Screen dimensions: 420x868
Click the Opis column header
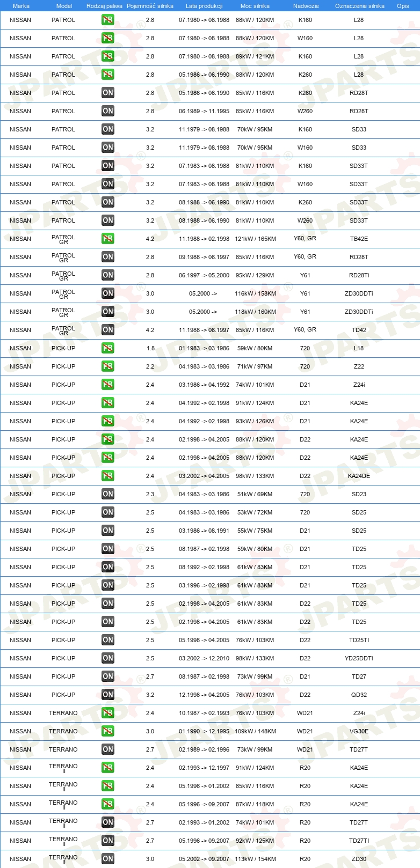(403, 6)
